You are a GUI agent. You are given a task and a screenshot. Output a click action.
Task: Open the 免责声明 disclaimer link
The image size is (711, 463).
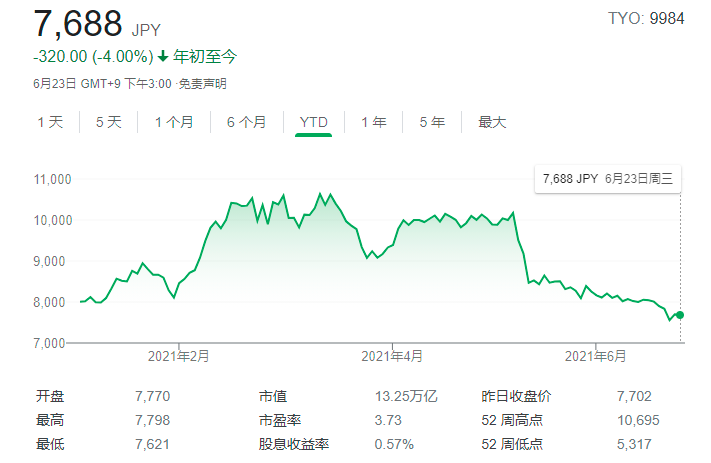(202, 84)
